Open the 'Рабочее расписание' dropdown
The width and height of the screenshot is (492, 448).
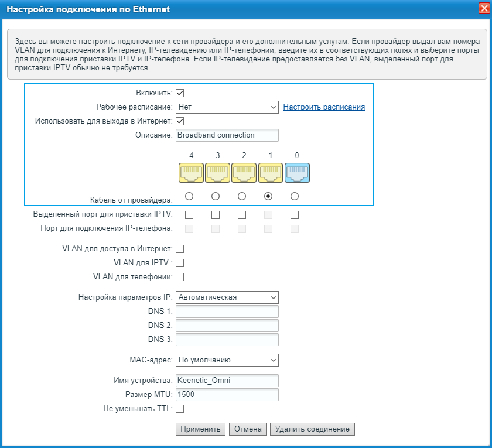pos(227,107)
